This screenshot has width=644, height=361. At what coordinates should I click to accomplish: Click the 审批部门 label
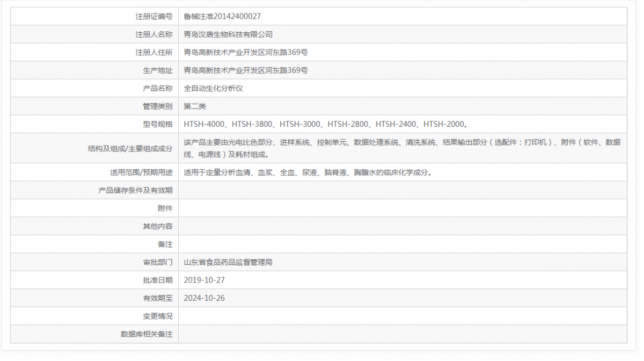click(x=158, y=262)
